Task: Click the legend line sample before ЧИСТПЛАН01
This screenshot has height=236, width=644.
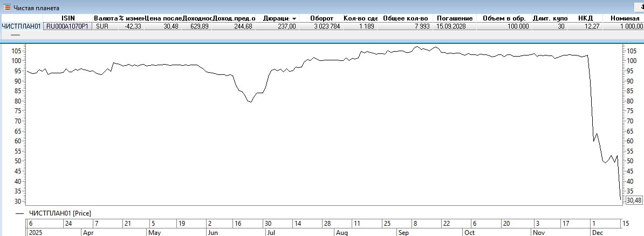Action: click(20, 214)
